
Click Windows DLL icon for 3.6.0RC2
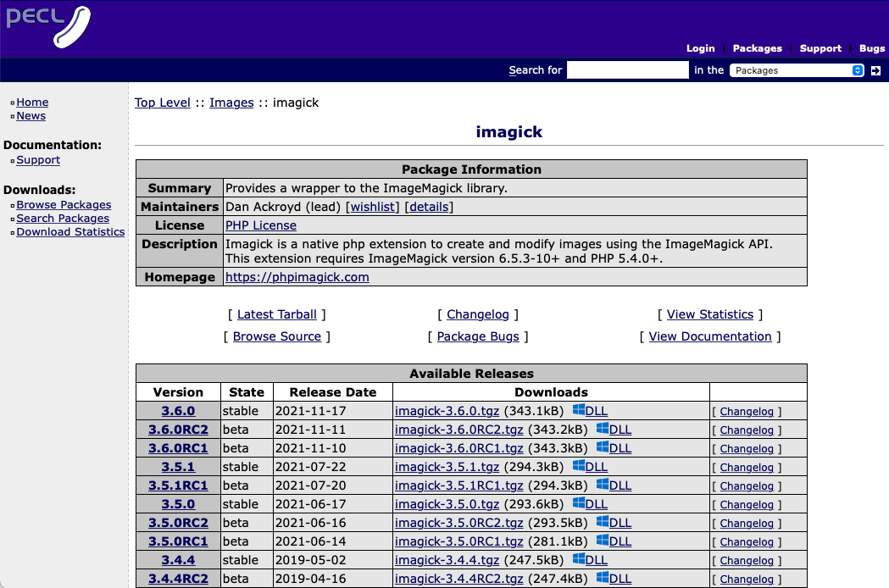(602, 429)
